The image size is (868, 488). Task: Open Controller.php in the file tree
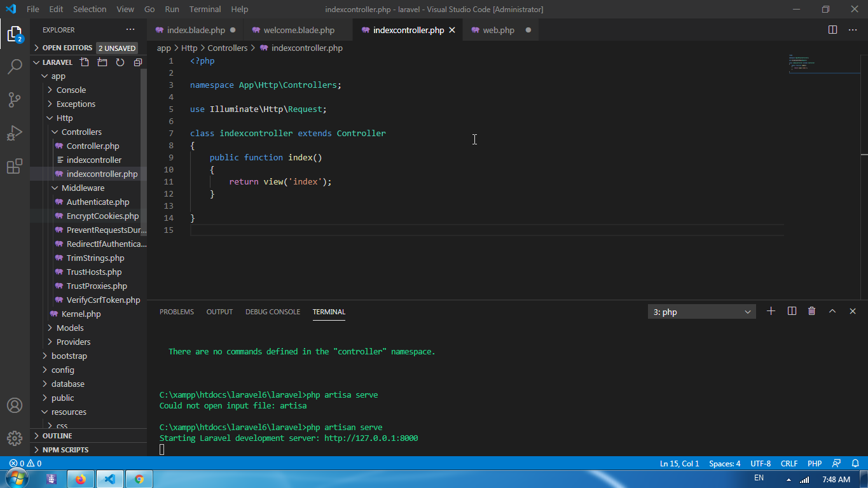tap(93, 146)
